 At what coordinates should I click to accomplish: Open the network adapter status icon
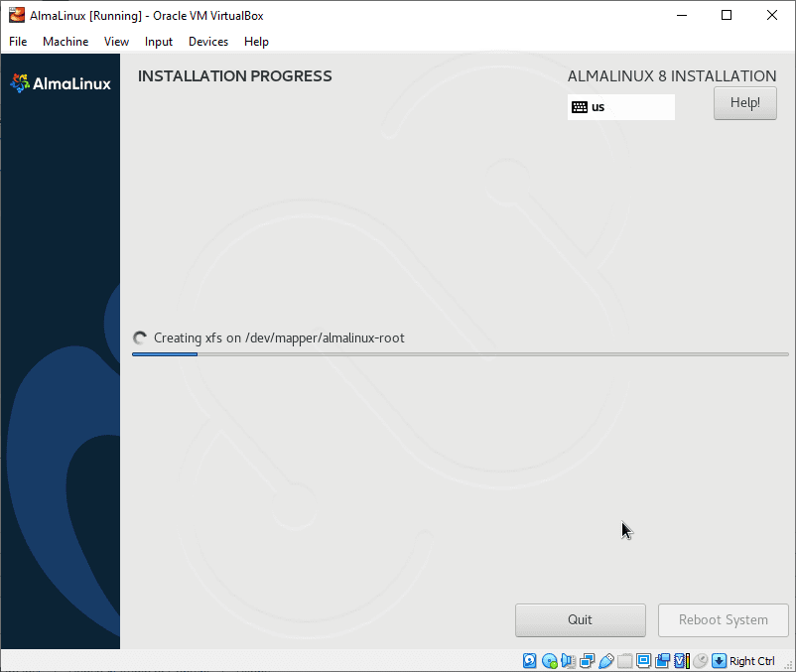[x=588, y=661]
